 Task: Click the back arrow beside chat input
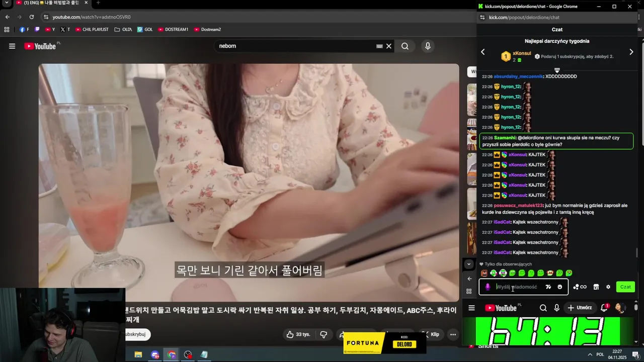[469, 279]
